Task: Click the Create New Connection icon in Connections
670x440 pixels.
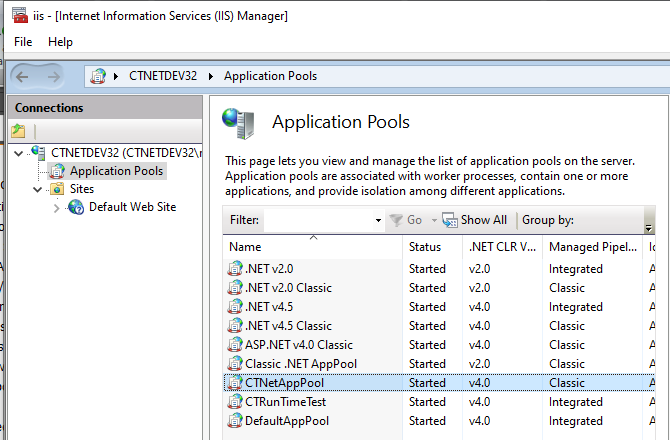Action: pyautogui.click(x=18, y=131)
